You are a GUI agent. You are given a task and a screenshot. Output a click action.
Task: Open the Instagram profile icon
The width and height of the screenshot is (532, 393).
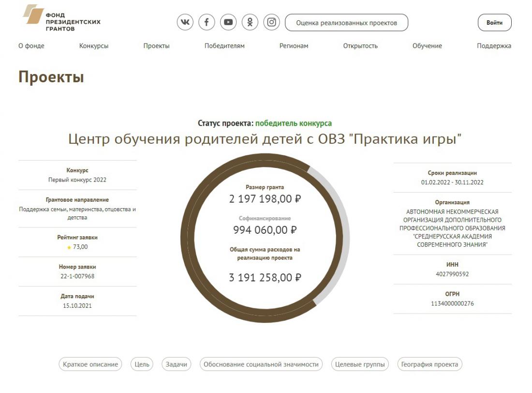tap(272, 22)
